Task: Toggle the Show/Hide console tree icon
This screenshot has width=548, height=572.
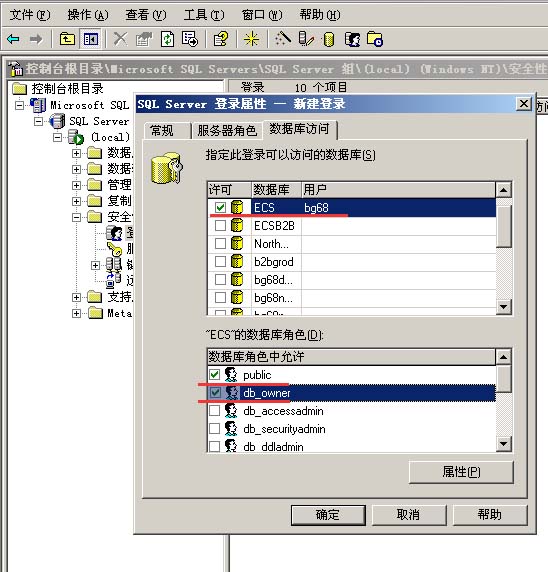Action: pos(90,39)
